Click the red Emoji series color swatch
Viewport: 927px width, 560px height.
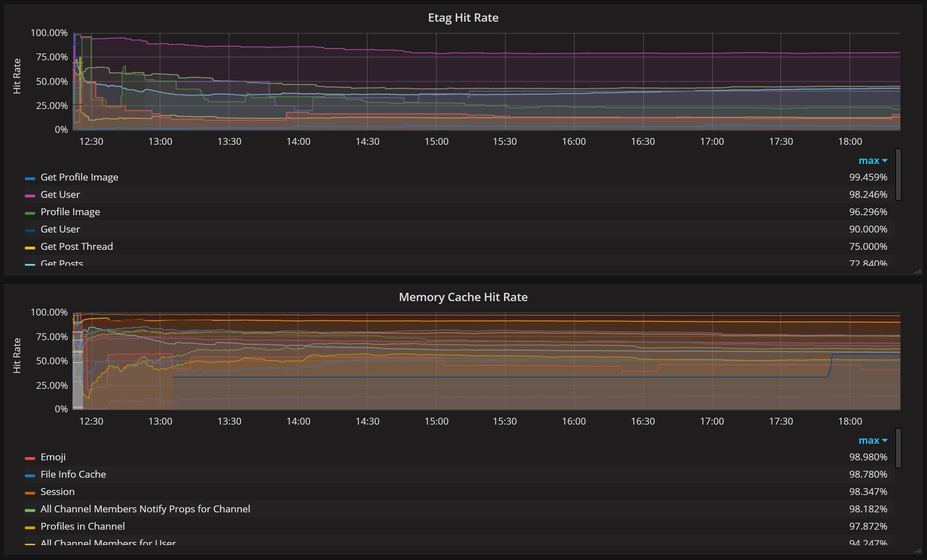tap(30, 458)
